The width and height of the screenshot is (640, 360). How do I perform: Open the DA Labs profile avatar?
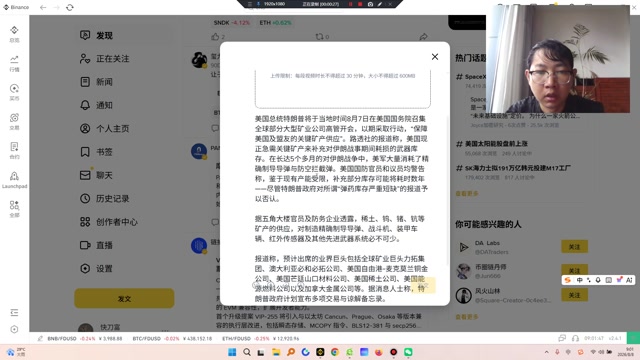click(x=464, y=247)
